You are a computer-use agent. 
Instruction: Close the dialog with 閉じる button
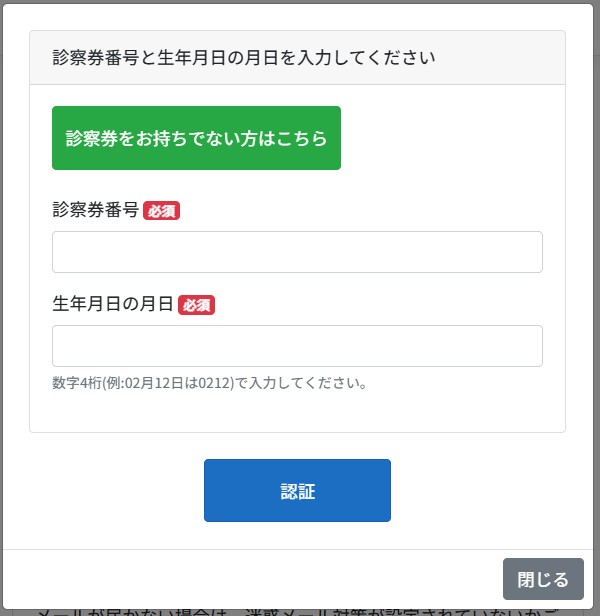coord(543,579)
